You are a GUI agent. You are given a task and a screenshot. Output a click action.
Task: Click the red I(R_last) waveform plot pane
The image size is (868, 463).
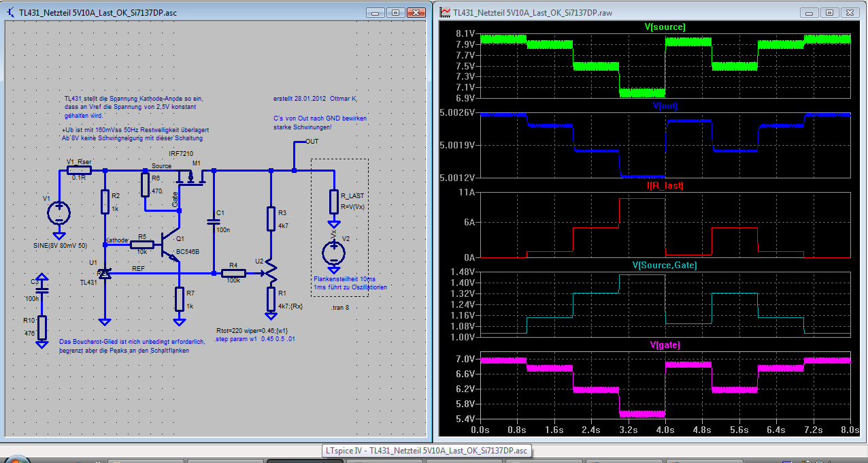(x=665, y=224)
